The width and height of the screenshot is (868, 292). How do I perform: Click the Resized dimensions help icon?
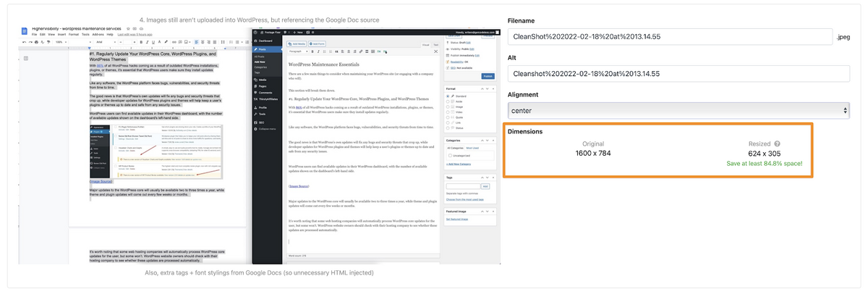pos(776,144)
